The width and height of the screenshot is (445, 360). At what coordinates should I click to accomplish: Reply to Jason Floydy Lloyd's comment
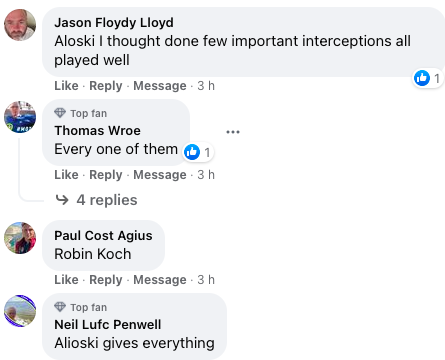[106, 86]
